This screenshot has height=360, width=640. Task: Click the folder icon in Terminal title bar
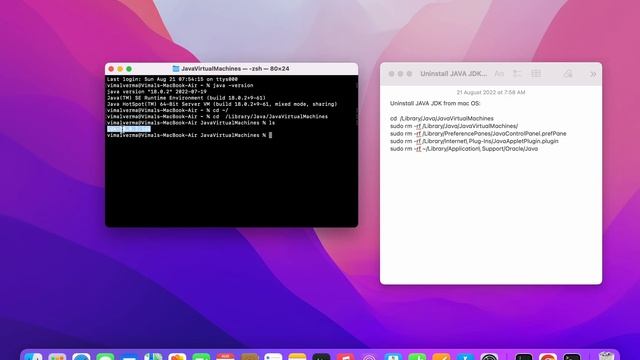coord(176,69)
